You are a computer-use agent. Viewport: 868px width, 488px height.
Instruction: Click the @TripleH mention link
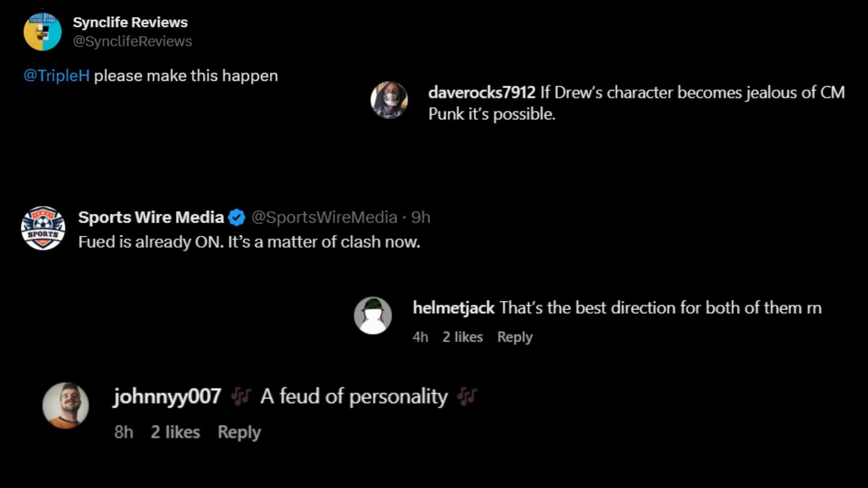pos(57,76)
